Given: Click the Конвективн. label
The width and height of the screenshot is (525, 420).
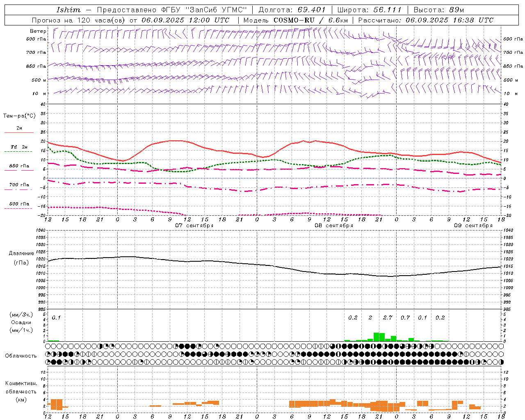Looking at the screenshot, I should [21, 383].
